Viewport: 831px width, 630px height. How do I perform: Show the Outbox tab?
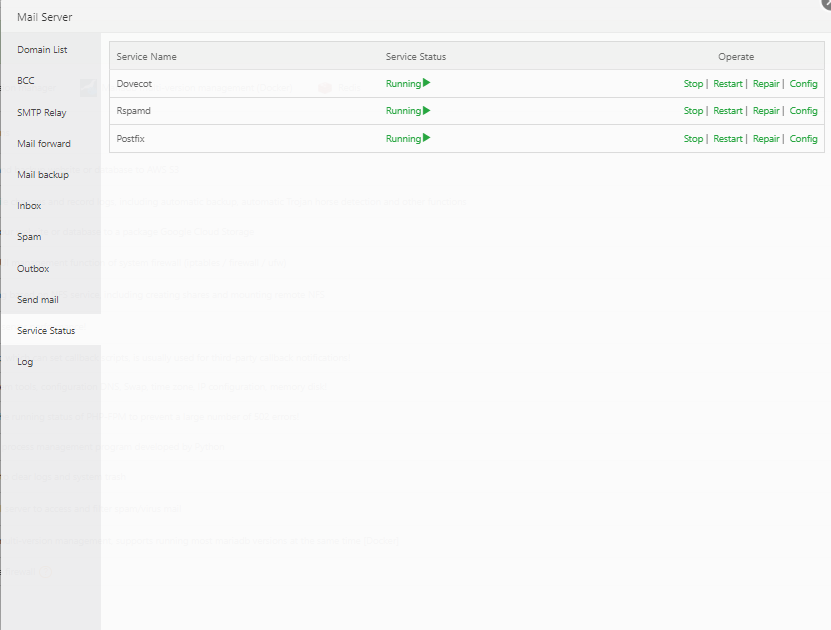(50, 268)
